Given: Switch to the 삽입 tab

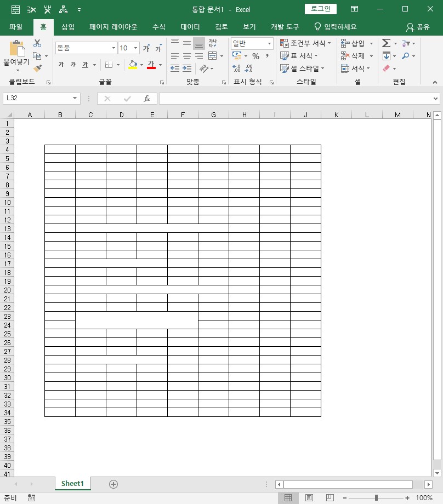Looking at the screenshot, I should (x=68, y=27).
